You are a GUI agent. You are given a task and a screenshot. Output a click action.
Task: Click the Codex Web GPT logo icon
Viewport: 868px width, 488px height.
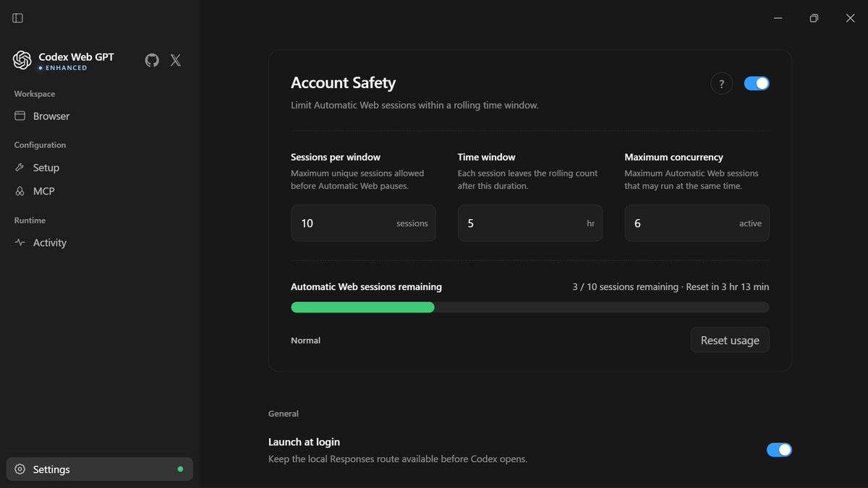point(22,60)
